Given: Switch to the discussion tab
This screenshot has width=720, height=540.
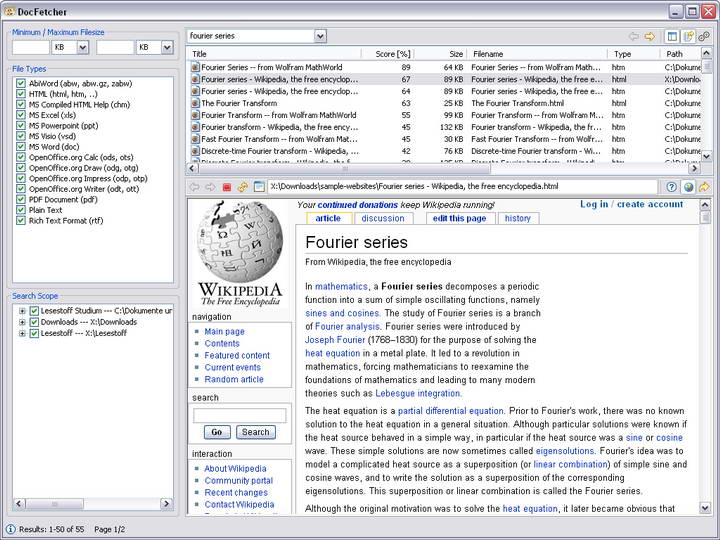Looking at the screenshot, I should click(383, 218).
